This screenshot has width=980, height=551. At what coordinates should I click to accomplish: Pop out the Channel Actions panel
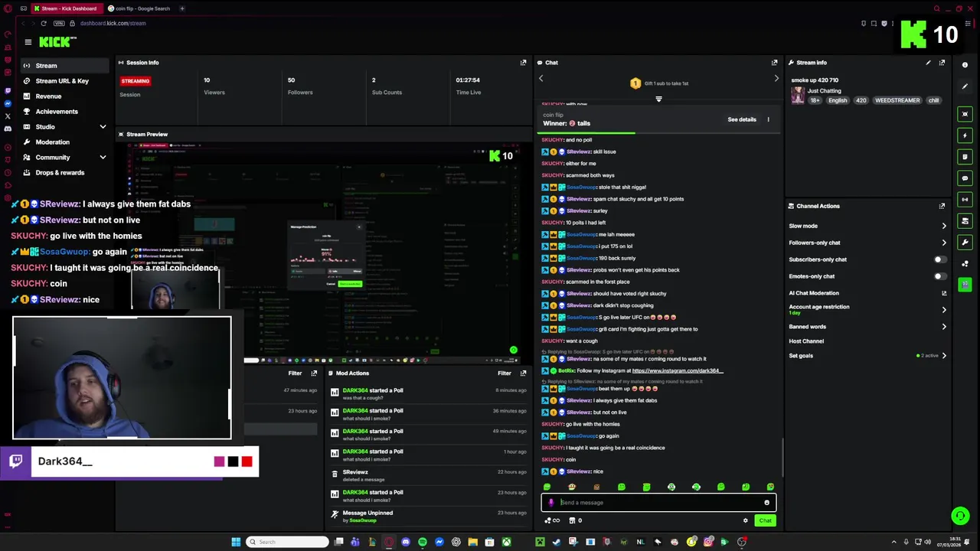(942, 206)
